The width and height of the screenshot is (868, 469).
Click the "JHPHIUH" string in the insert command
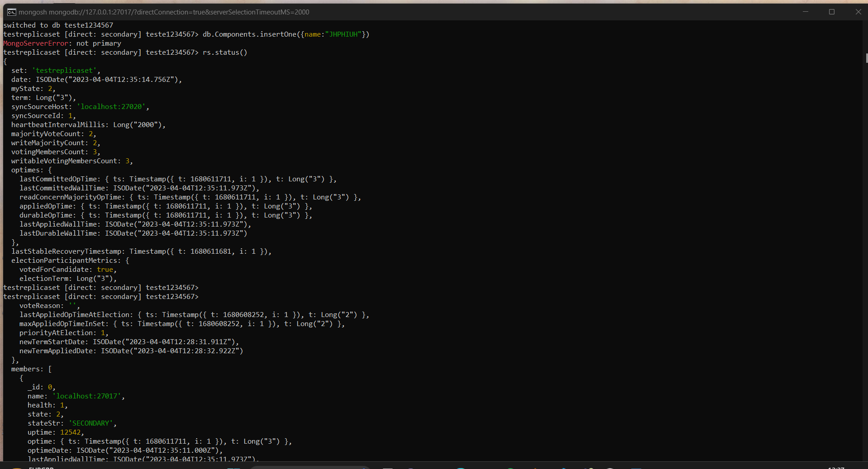coord(343,34)
